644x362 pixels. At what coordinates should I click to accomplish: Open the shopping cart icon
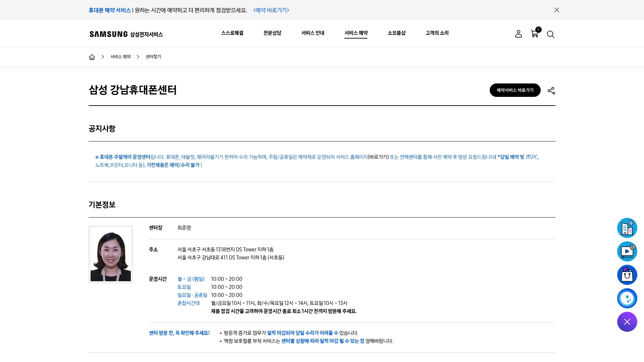point(535,34)
